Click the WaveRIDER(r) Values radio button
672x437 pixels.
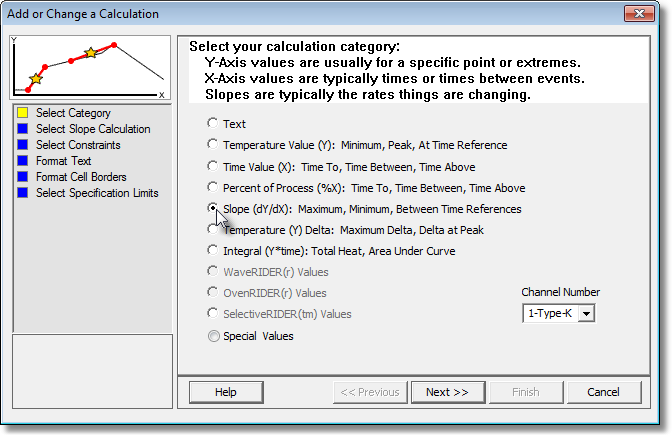[x=213, y=271]
